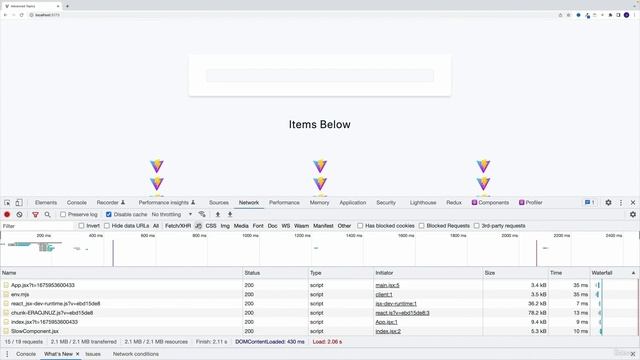The image size is (640, 360).
Task: Open the Performance tab
Action: [284, 202]
